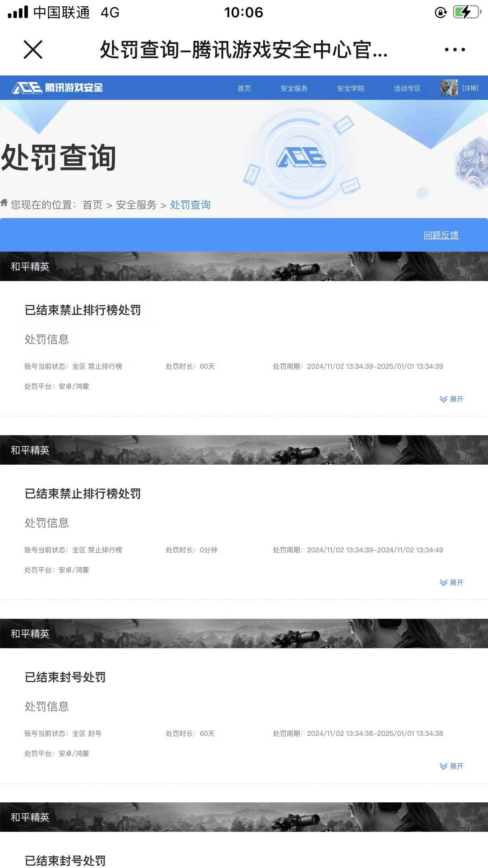Open the 问题反馈 feedback link
This screenshot has height=868, width=488.
[x=441, y=235]
